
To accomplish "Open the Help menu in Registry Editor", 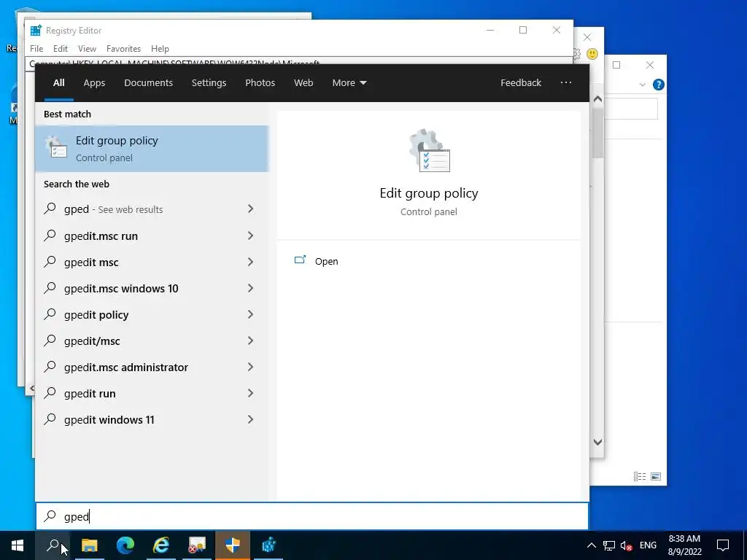I will (160, 49).
